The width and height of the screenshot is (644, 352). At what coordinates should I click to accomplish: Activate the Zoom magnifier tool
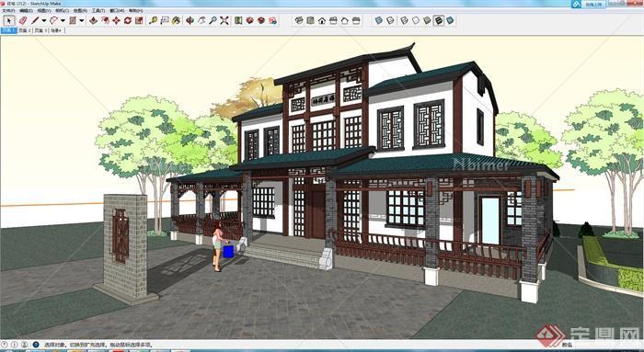tap(213, 20)
